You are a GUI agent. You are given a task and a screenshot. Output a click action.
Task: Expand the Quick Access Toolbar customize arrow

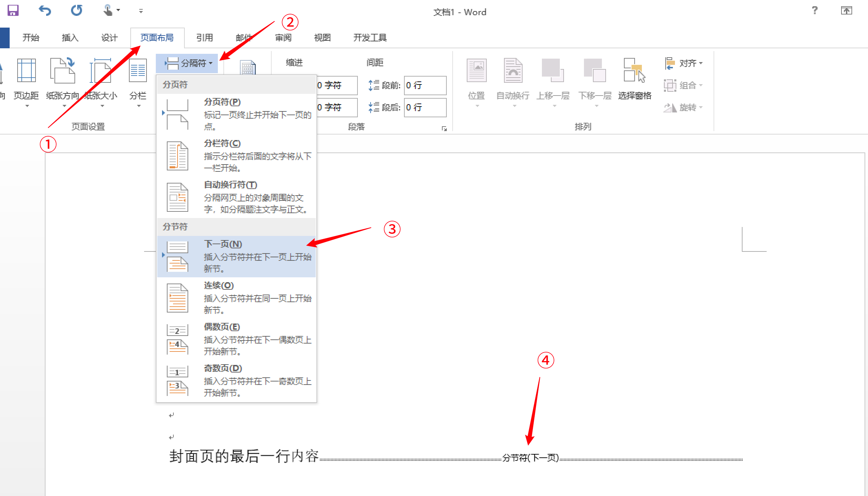(x=140, y=11)
